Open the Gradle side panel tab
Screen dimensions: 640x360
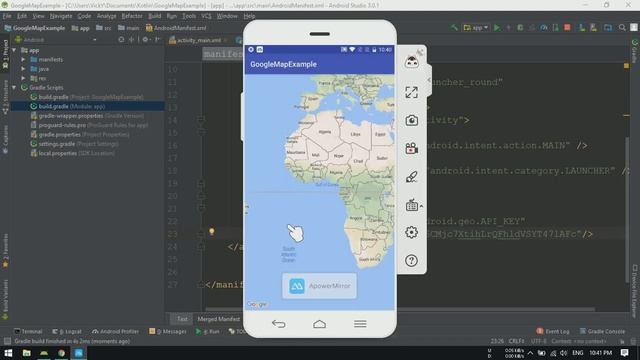(x=634, y=51)
